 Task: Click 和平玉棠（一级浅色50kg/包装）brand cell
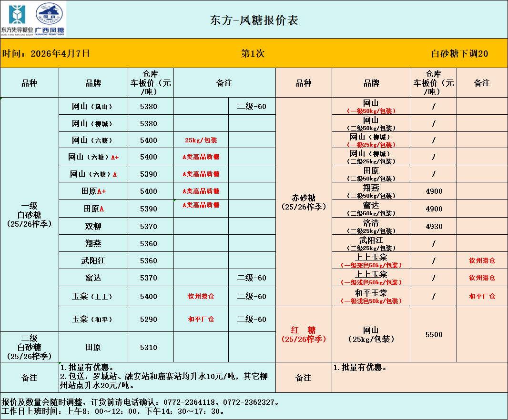371,296
